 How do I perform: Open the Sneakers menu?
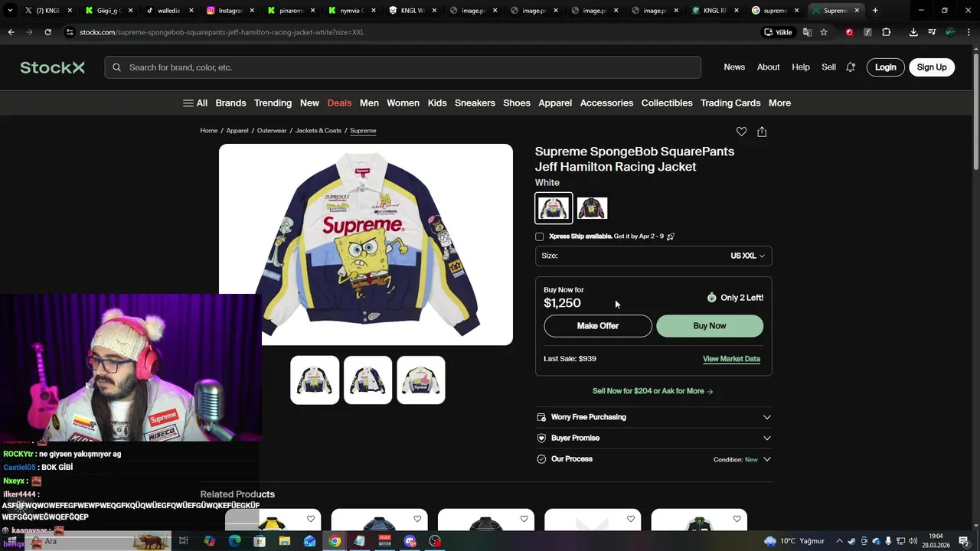tap(475, 103)
